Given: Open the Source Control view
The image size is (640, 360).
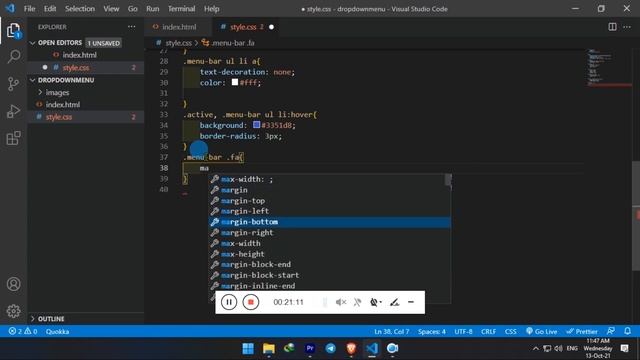Looking at the screenshot, I should tap(13, 84).
